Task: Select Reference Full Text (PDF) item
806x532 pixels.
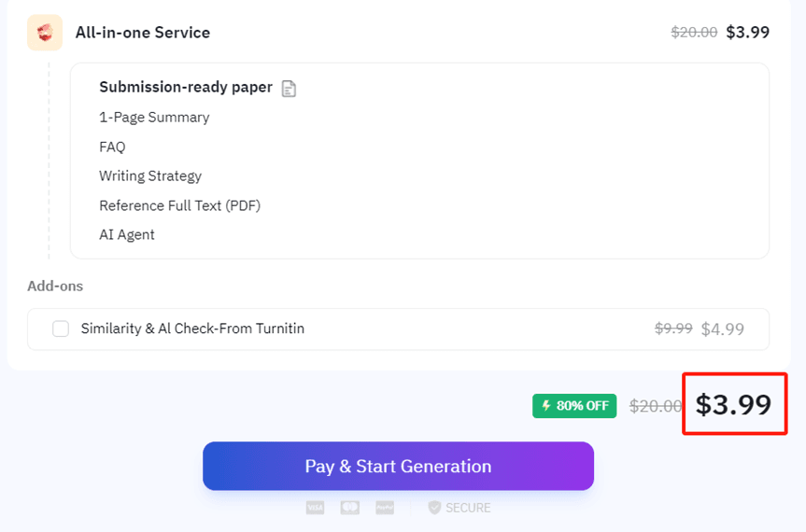Action: click(x=180, y=205)
